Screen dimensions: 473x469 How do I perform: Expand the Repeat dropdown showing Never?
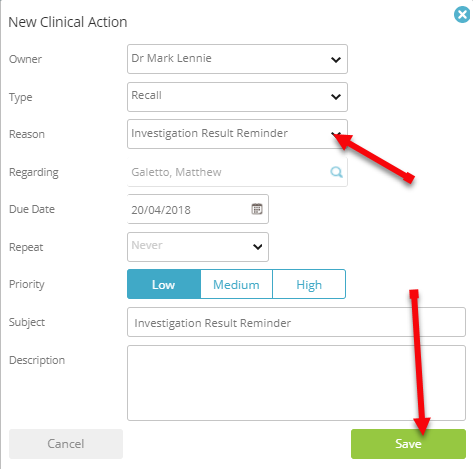[x=198, y=247]
